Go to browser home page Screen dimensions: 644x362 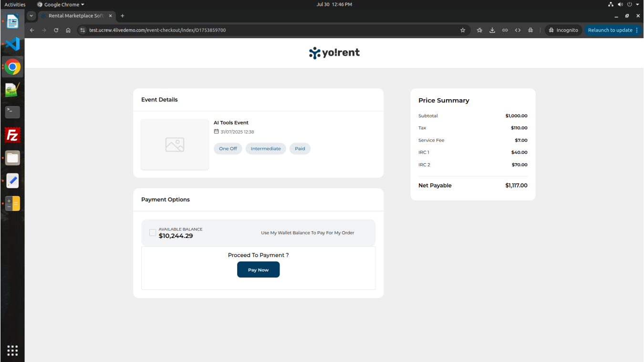[x=68, y=30]
